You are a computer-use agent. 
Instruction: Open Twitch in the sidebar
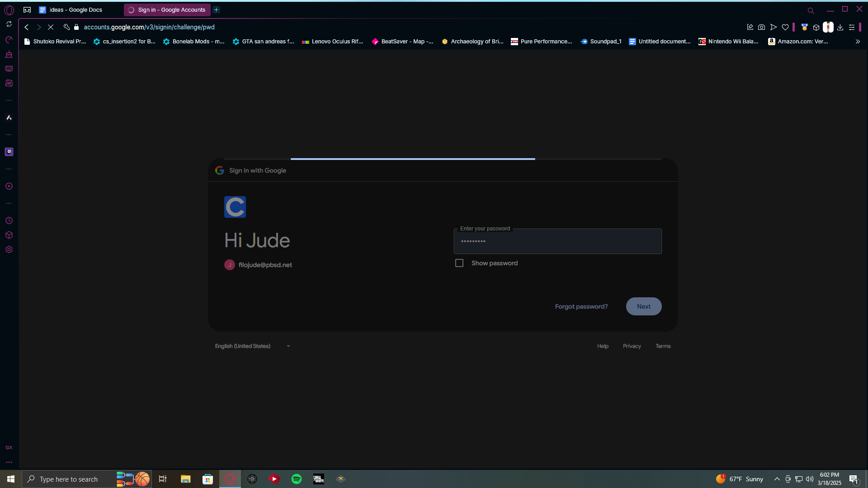(9, 152)
